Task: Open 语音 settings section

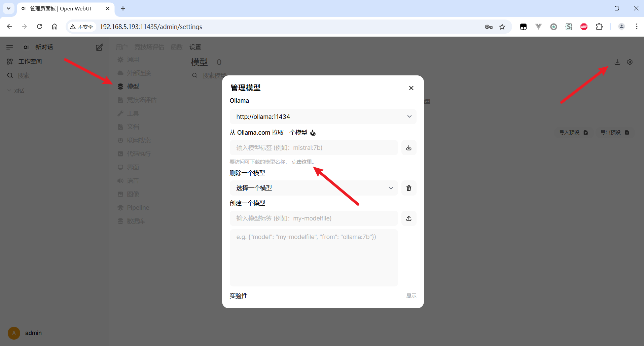Action: tap(128, 181)
